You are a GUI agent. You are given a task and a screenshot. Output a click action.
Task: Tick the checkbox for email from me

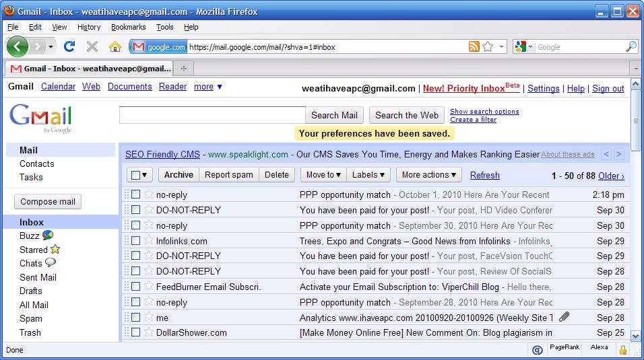(x=136, y=318)
